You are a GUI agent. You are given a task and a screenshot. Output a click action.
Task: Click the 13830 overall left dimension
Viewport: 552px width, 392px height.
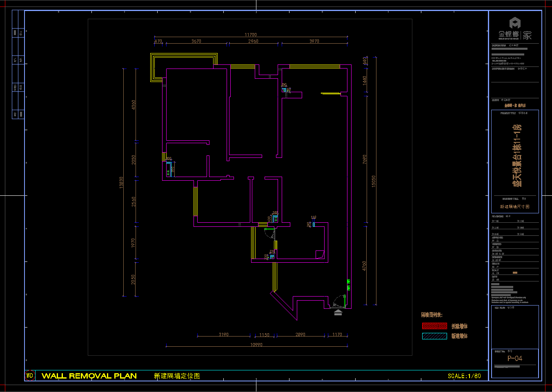click(x=121, y=182)
